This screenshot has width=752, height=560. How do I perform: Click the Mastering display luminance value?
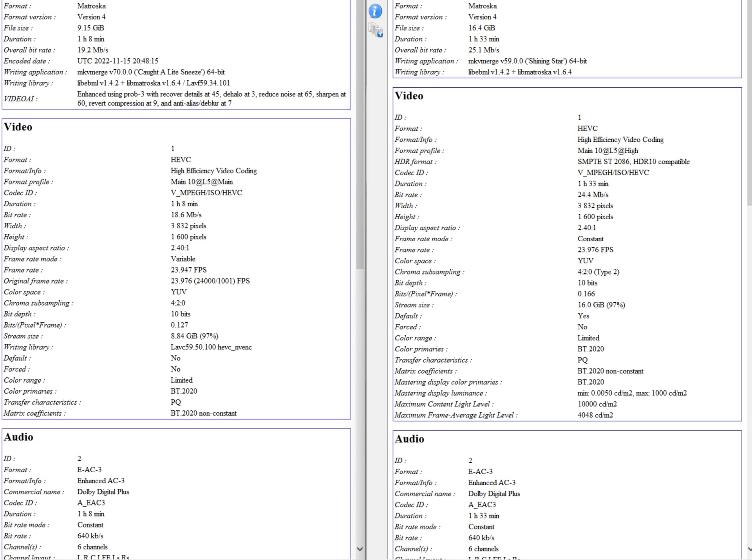pyautogui.click(x=632, y=393)
